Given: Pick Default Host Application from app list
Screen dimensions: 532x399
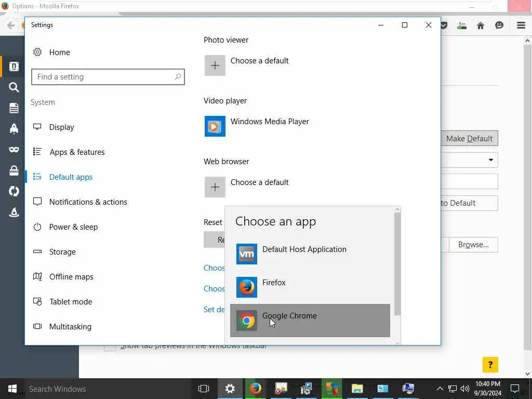Looking at the screenshot, I should point(310,254).
